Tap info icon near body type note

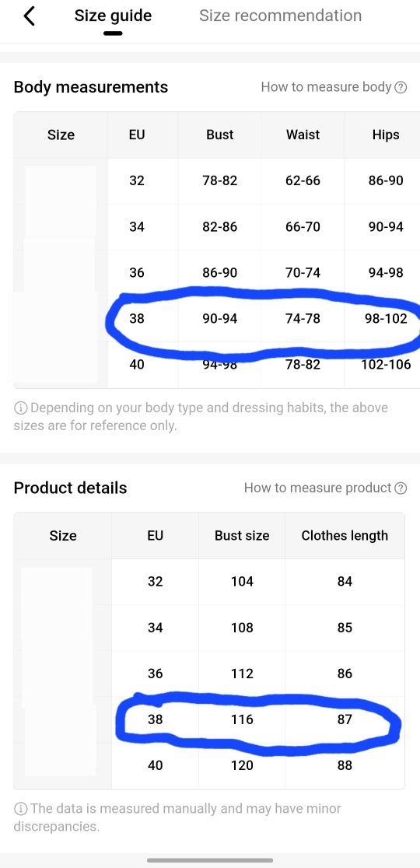(x=20, y=408)
